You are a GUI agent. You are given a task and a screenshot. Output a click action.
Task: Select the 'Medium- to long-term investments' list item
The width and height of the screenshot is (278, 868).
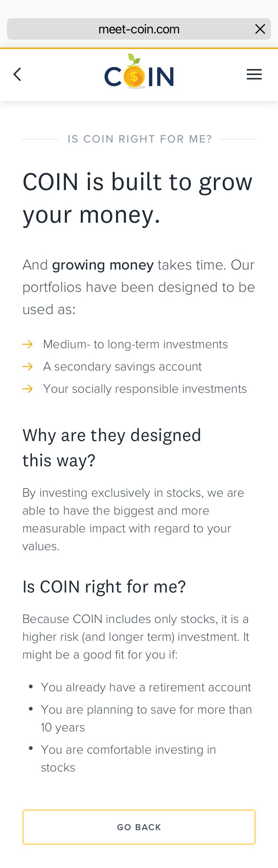(x=135, y=345)
